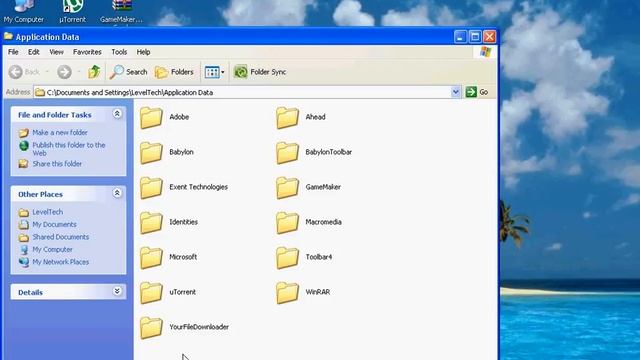The image size is (640, 360).
Task: Open the View menu
Action: pos(56,52)
